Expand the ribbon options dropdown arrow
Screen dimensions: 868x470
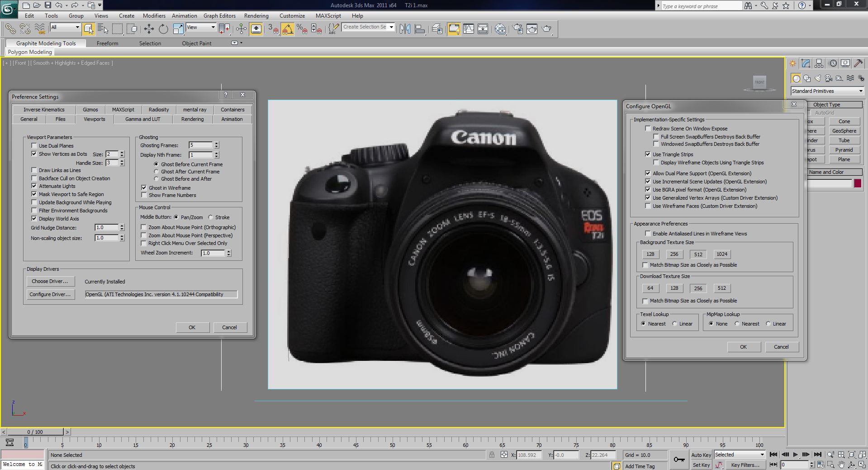coord(241,43)
